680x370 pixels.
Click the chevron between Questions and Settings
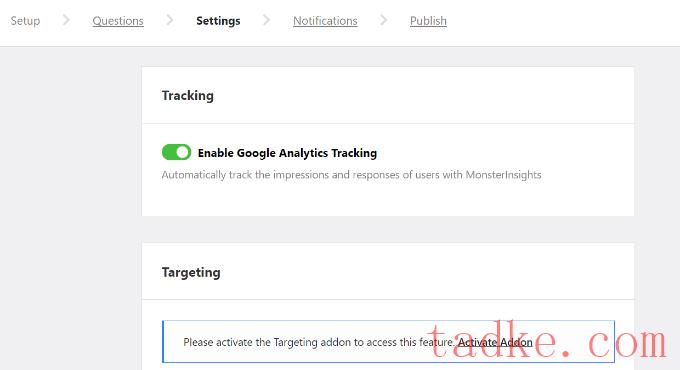[x=170, y=20]
